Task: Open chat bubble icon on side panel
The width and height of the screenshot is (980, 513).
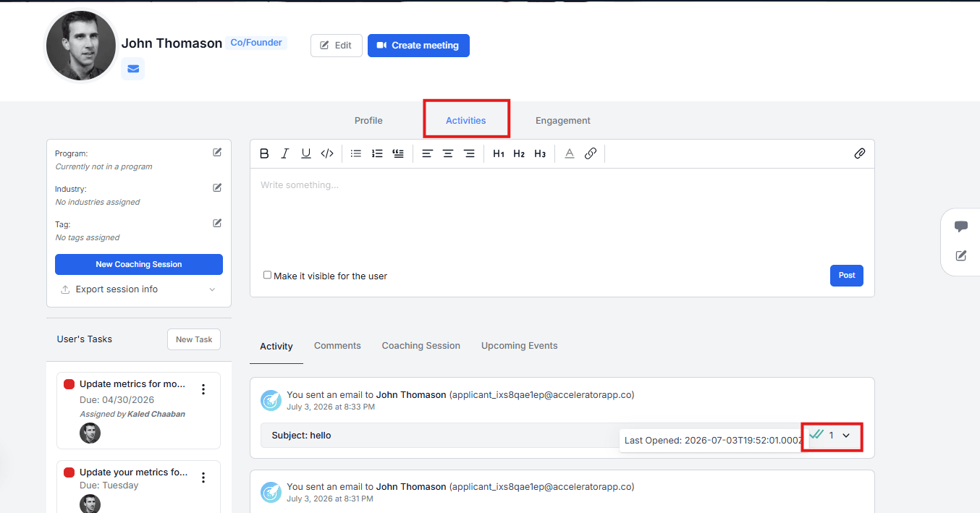Action: (x=961, y=226)
